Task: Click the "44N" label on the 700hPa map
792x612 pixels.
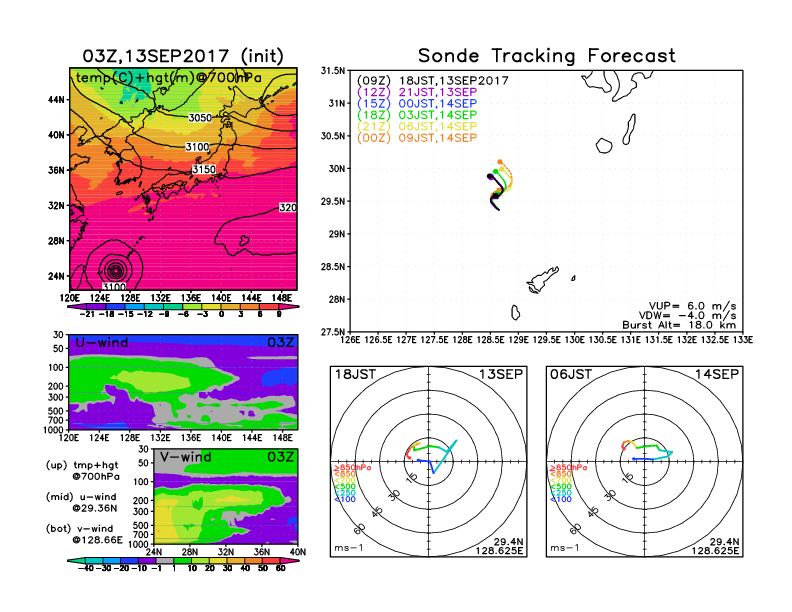Action: click(57, 100)
